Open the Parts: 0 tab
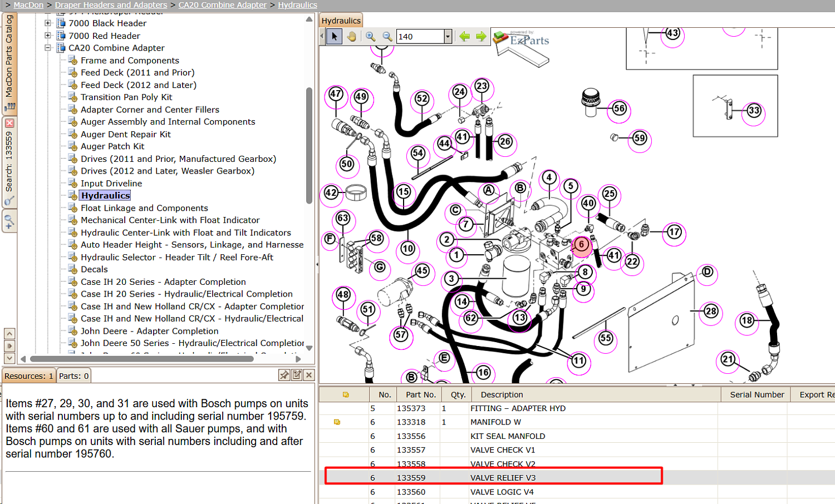This screenshot has width=835, height=504. pos(74,376)
